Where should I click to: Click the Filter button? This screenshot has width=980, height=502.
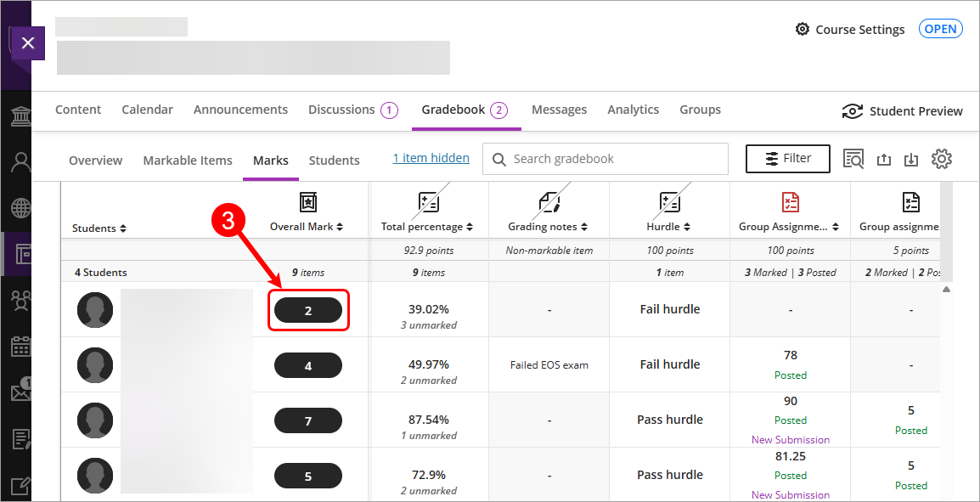(787, 159)
